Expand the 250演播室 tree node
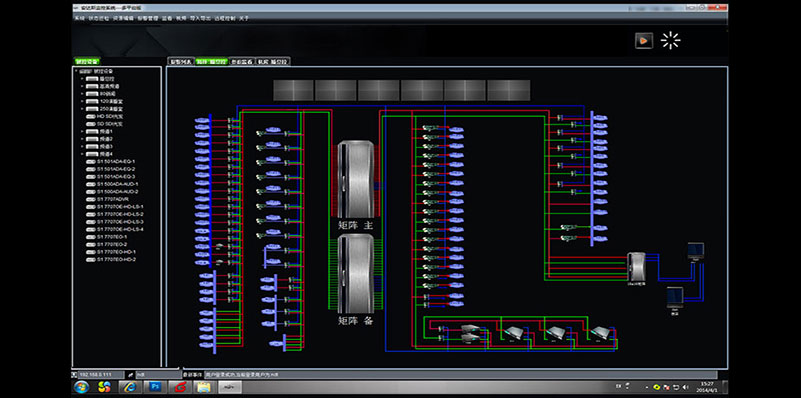Viewport: 801px width, 398px height. tap(82, 109)
